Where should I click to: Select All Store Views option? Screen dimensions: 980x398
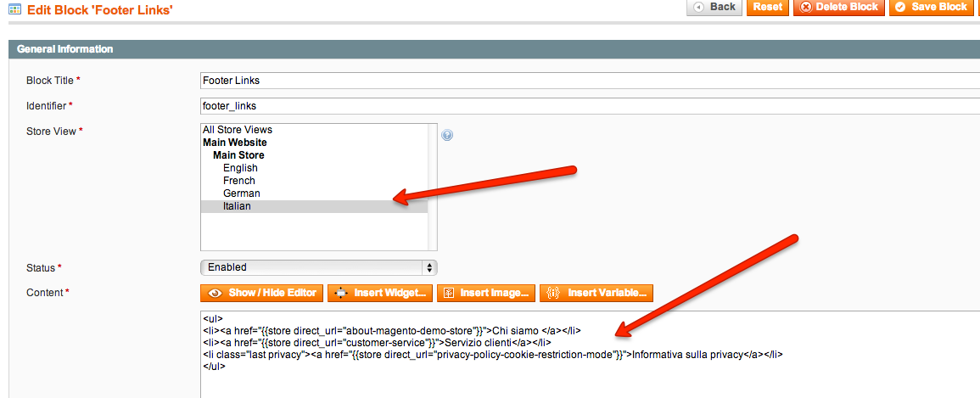point(314,130)
